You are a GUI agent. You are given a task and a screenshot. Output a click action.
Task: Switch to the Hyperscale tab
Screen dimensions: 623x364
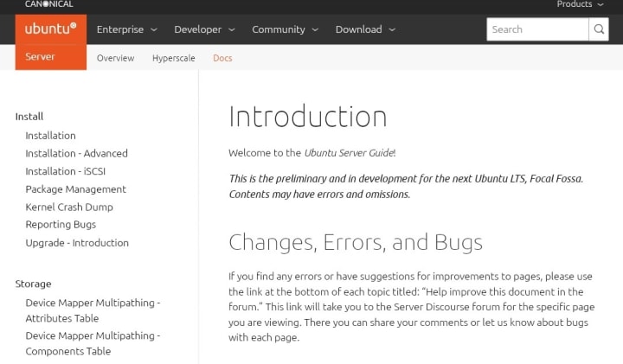pyautogui.click(x=174, y=58)
